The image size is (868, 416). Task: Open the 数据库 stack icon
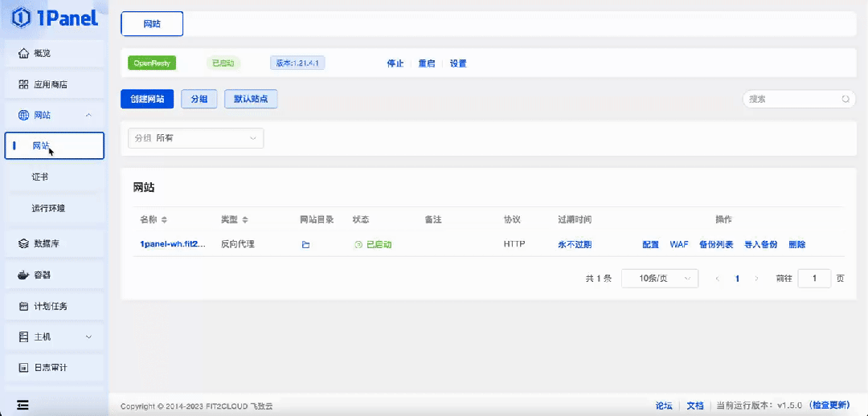(x=23, y=243)
